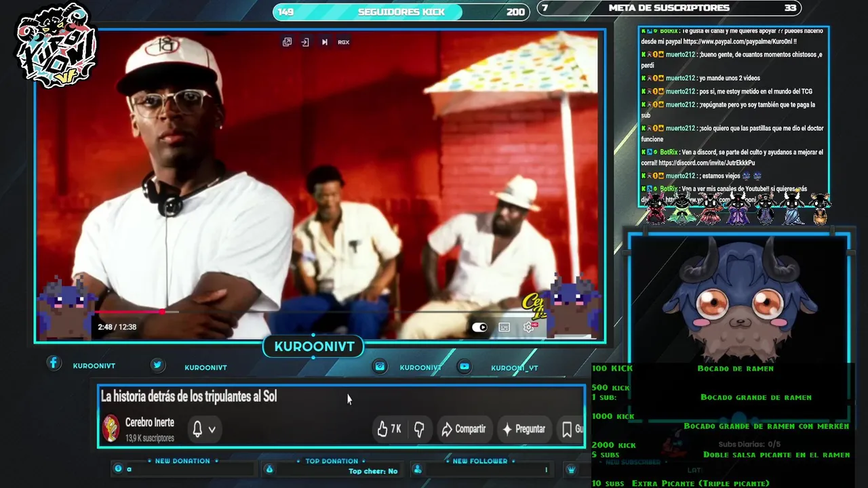This screenshot has height=488, width=868.
Task: Open the Cerebro Inerte channel avatar
Action: coord(111,428)
